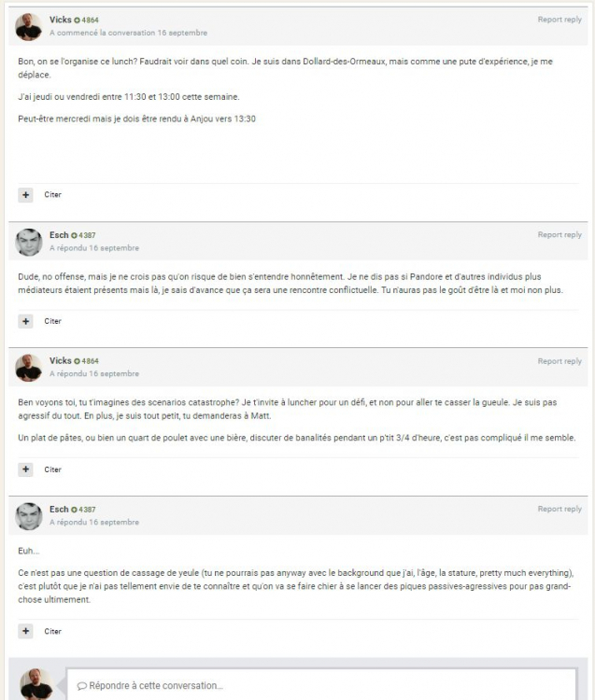Click Citer under Vicks's lunch organization post
Viewport: 595px width, 700px height.
tap(53, 195)
